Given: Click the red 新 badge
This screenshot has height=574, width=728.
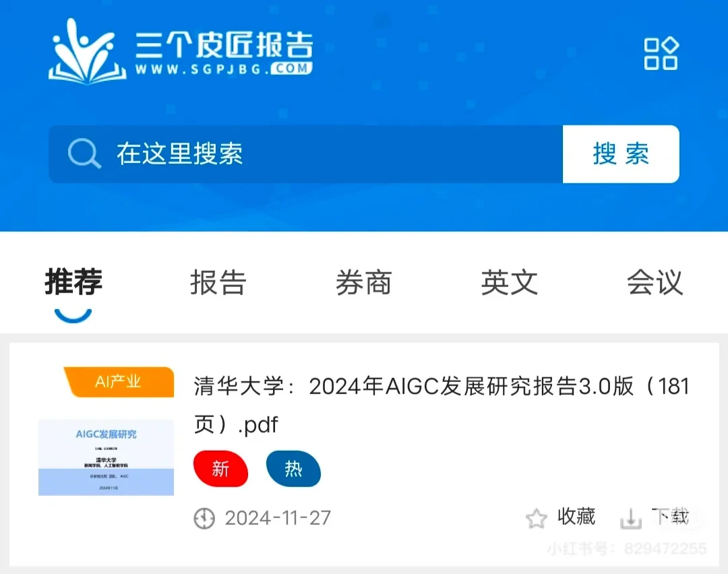Looking at the screenshot, I should click(x=220, y=469).
